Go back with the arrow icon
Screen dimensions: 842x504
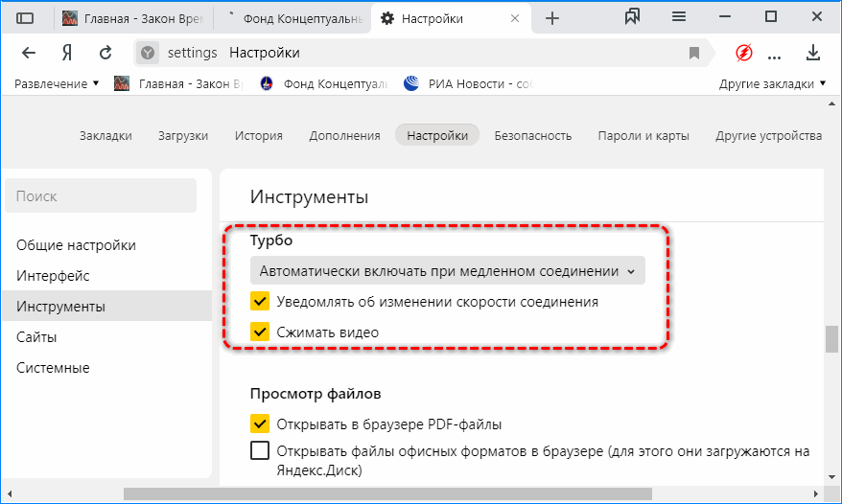pyautogui.click(x=29, y=53)
